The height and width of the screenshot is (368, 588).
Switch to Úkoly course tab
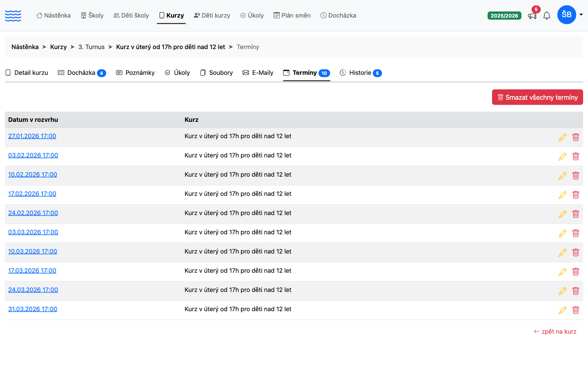pos(177,73)
